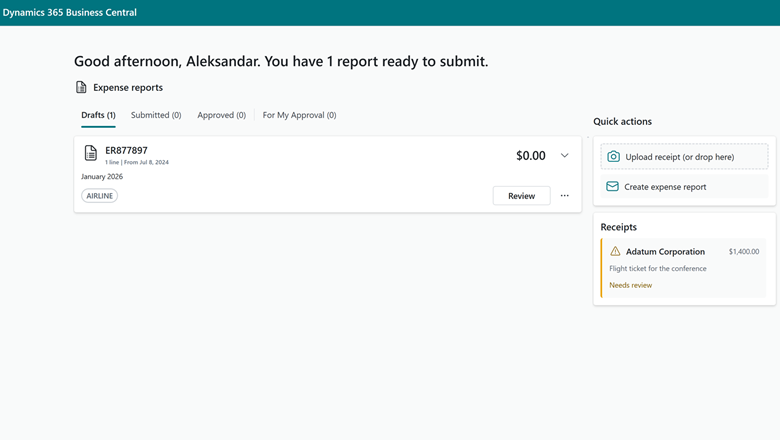Click the ER877897 report title
The height and width of the screenshot is (440, 780).
tap(126, 150)
